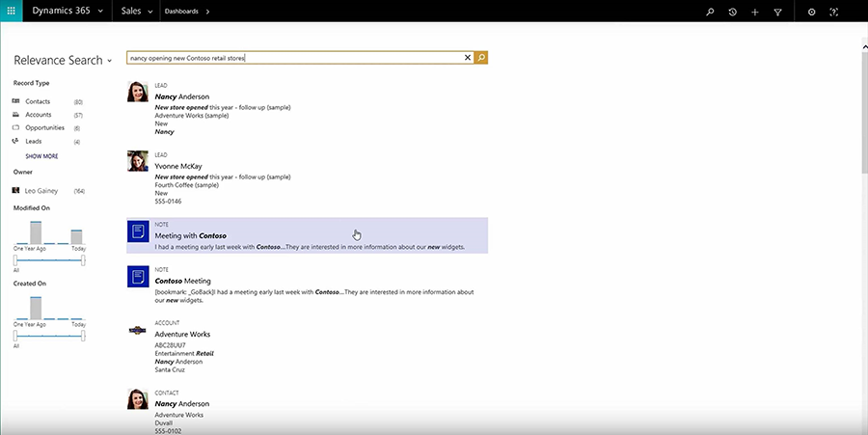
Task: Click Santa Cruz in Adventure Works result
Action: click(x=170, y=369)
